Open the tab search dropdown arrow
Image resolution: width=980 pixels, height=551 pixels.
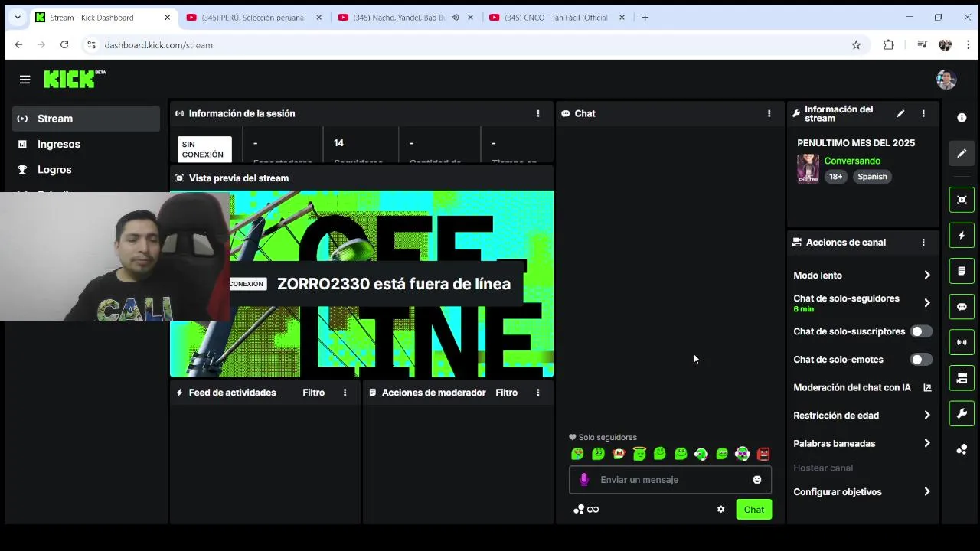click(x=18, y=18)
